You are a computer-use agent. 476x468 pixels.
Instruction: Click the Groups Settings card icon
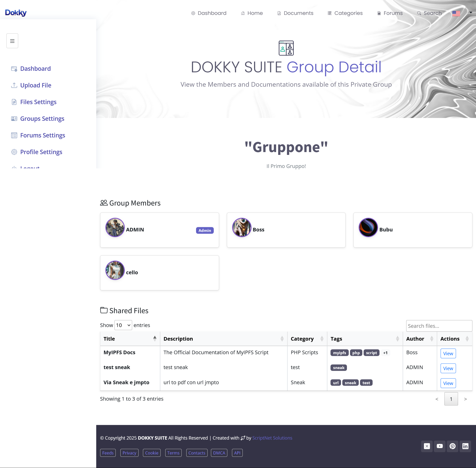(x=14, y=119)
